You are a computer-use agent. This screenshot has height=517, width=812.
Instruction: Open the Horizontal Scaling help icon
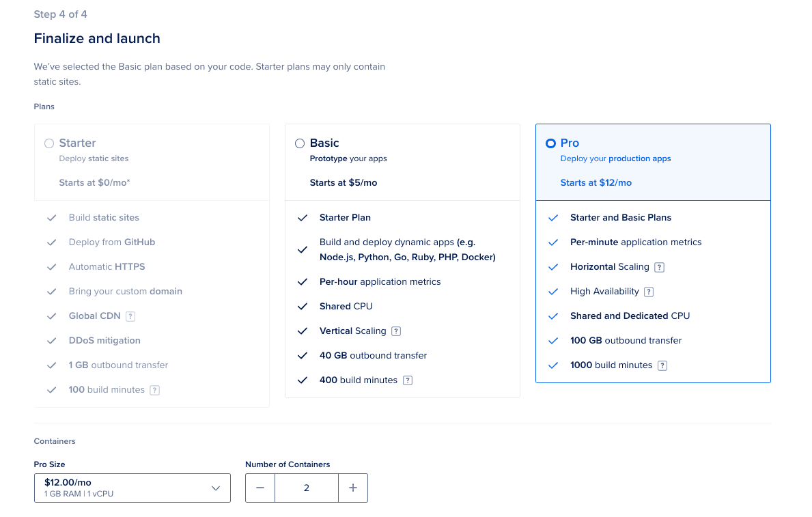click(x=659, y=266)
